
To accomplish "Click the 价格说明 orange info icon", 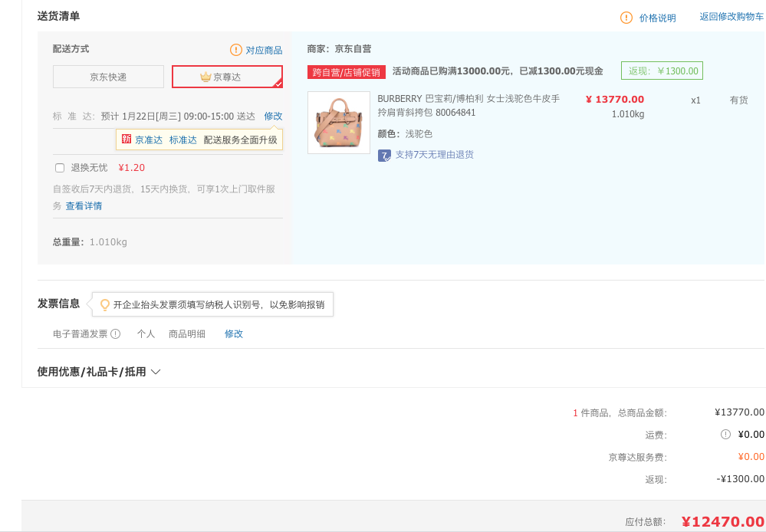I will 626,18.
